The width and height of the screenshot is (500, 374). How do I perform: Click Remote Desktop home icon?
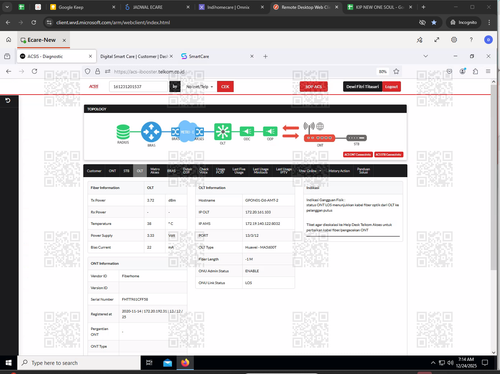tap(9, 40)
